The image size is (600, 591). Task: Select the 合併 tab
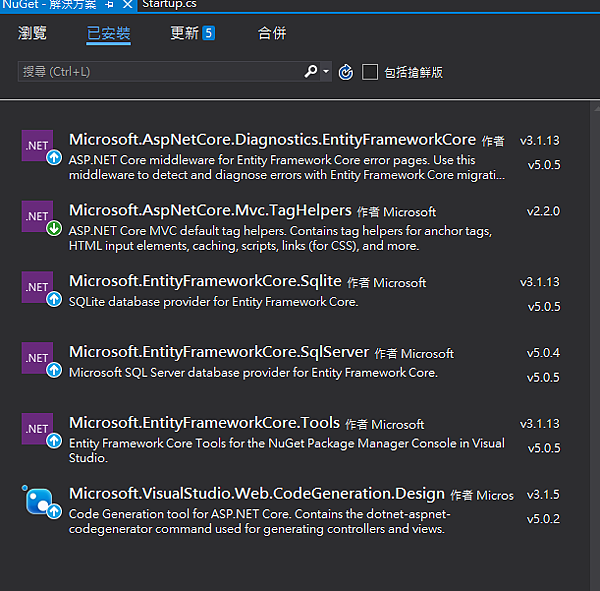pos(272,33)
